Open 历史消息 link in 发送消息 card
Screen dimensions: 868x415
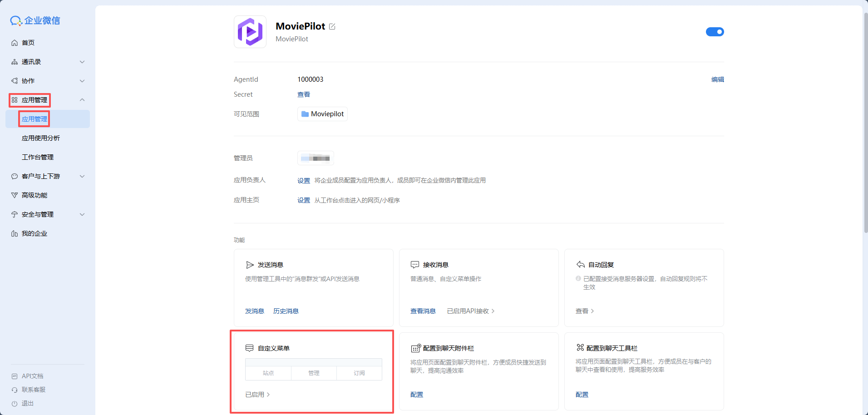pos(286,311)
